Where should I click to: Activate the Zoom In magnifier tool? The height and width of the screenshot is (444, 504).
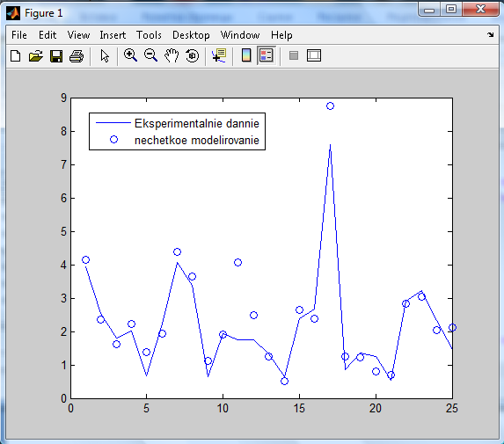click(x=130, y=55)
